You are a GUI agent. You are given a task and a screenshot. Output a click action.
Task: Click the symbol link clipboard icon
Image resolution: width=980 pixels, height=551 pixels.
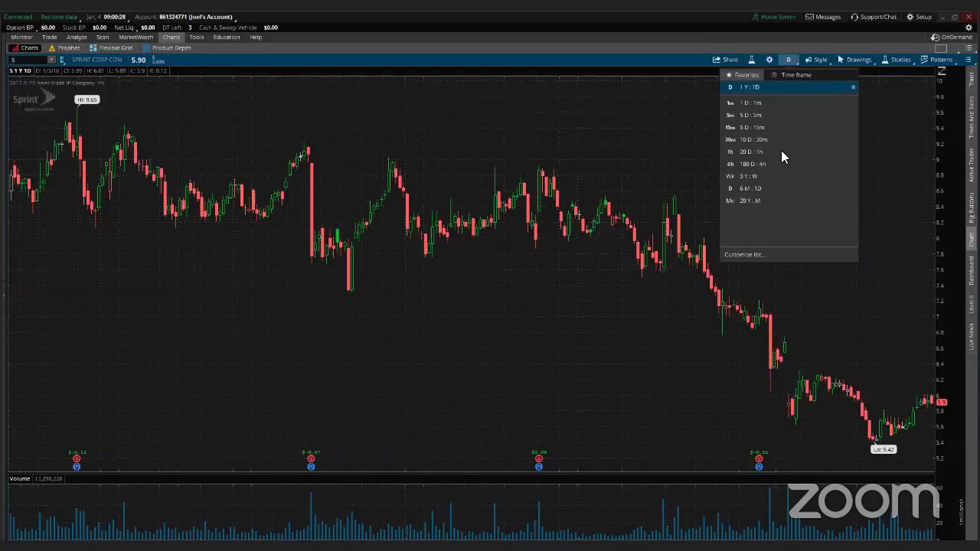(x=62, y=60)
